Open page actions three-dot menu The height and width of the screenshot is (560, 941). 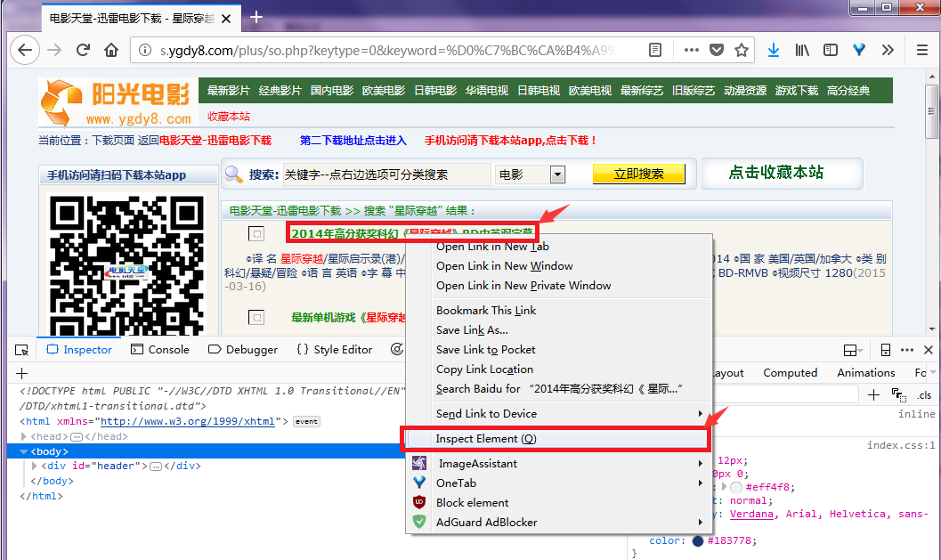pos(692,50)
